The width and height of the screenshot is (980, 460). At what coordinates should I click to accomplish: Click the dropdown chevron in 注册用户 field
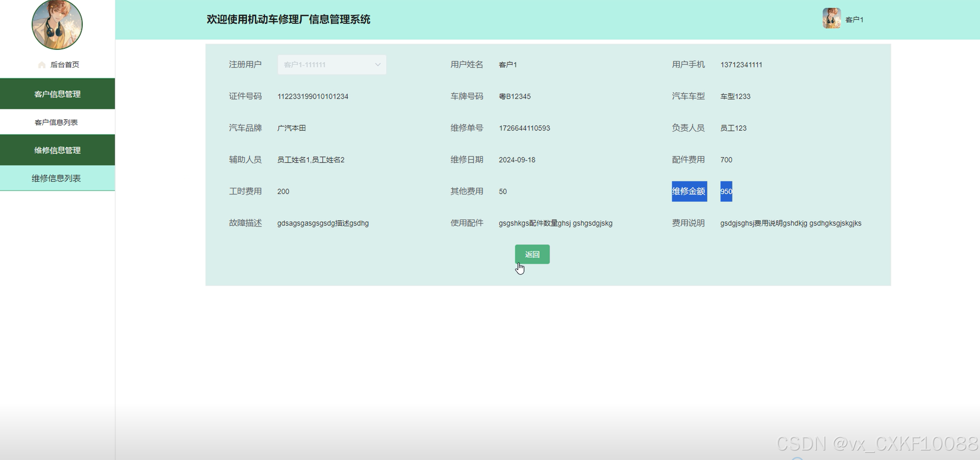tap(378, 65)
